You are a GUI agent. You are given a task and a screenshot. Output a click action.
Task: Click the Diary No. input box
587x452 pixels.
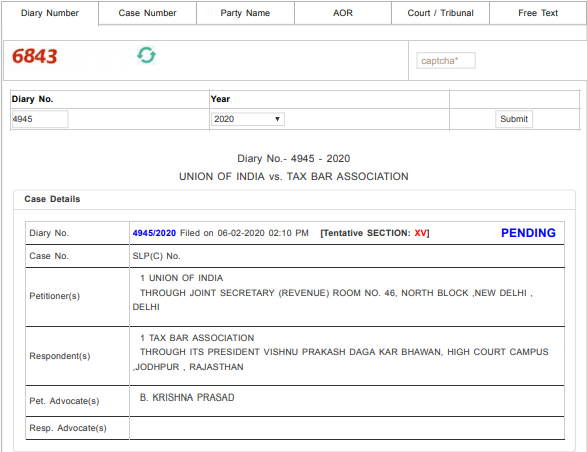click(x=40, y=119)
